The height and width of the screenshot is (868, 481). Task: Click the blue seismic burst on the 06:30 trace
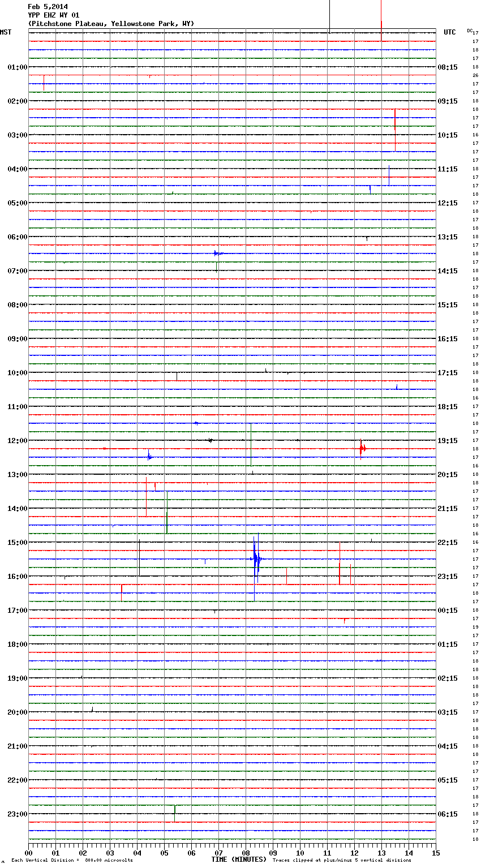click(218, 253)
